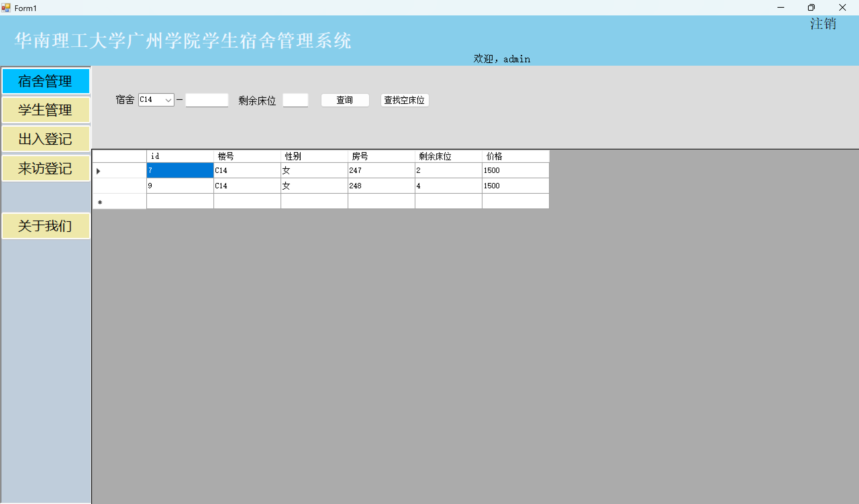The height and width of the screenshot is (504, 859).
Task: Restore down the window with title-bar icon
Action: [811, 7]
